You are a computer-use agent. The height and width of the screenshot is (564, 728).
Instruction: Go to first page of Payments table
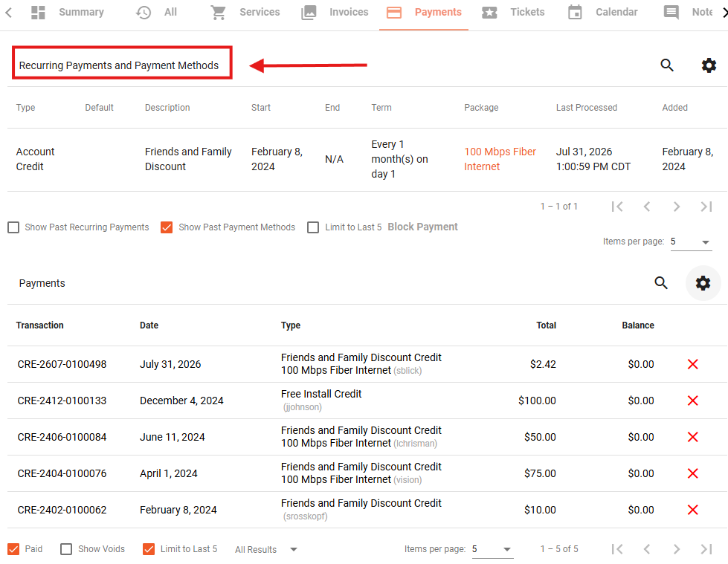(x=617, y=549)
